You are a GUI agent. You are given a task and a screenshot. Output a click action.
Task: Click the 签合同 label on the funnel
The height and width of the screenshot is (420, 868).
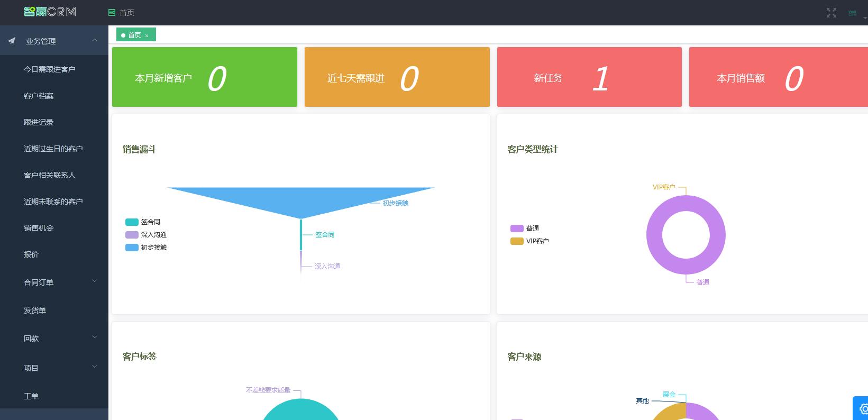tap(325, 235)
